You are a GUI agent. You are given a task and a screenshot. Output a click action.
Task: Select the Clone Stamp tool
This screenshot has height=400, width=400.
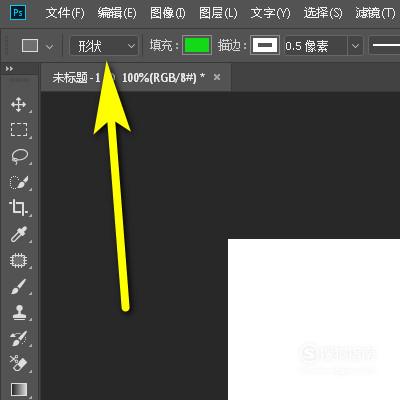point(19,312)
